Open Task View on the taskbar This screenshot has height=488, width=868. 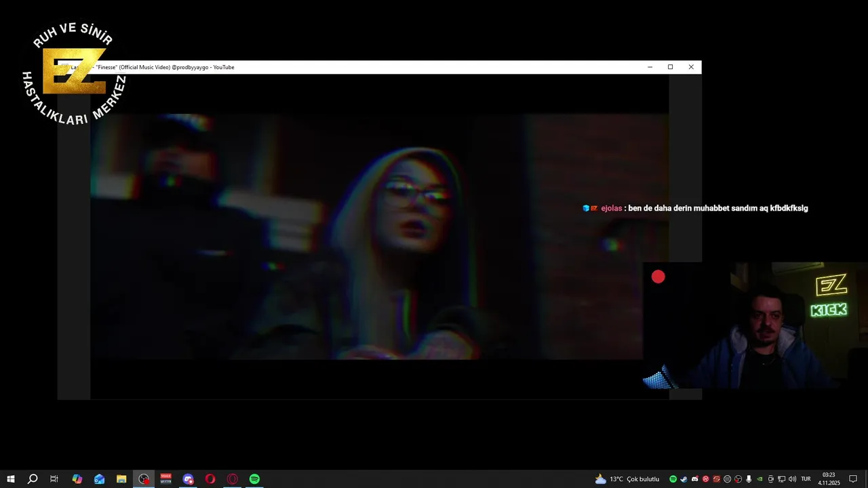[x=54, y=479]
